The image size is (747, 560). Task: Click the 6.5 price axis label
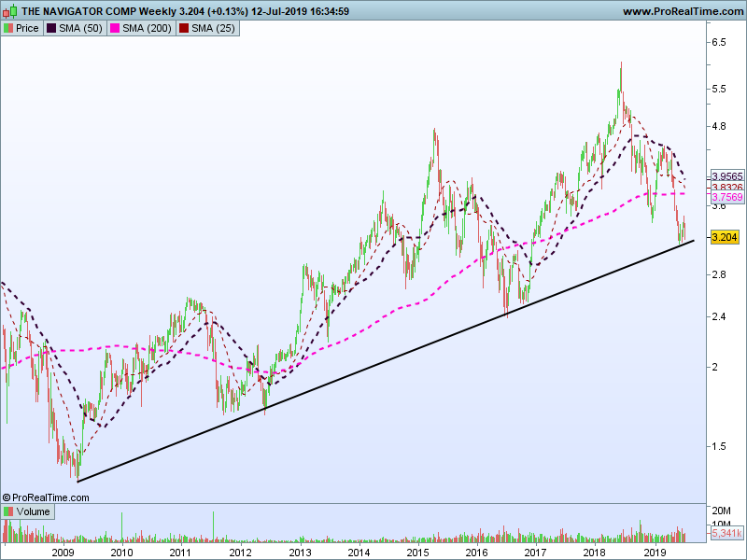coord(719,42)
